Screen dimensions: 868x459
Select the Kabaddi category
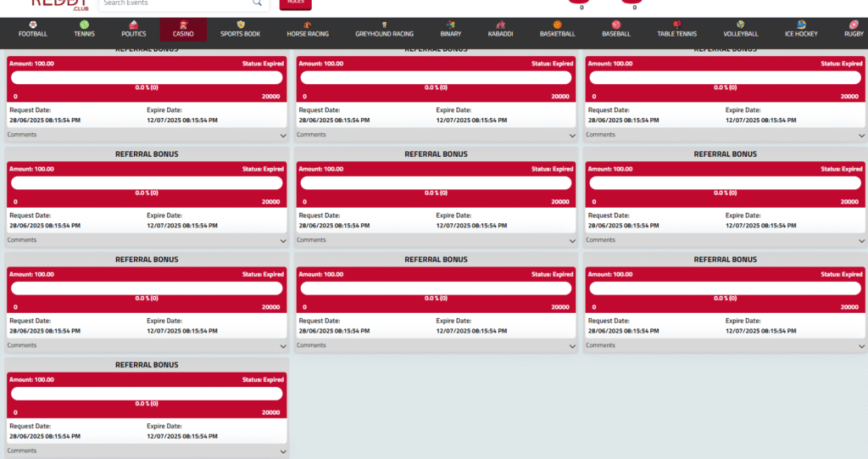pyautogui.click(x=500, y=30)
